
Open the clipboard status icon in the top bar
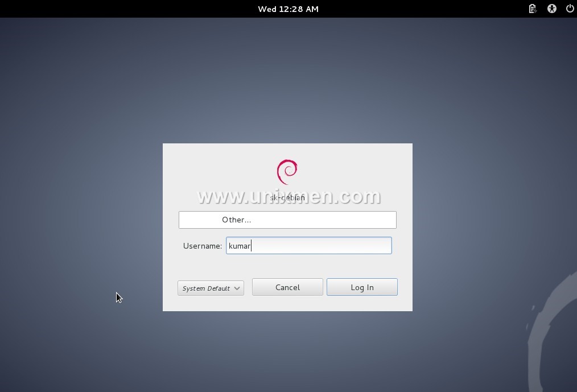tap(533, 9)
